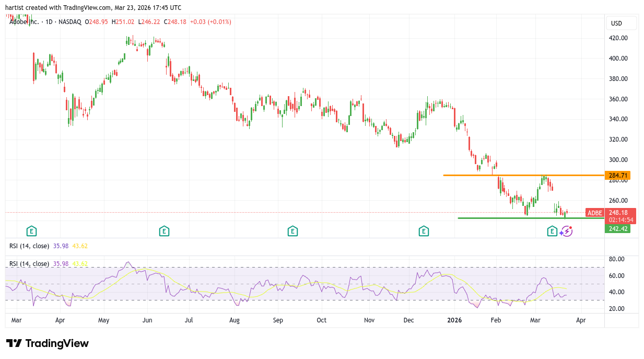Open the earnings E marker beside the lightning icon
644x359 pixels.
552,231
